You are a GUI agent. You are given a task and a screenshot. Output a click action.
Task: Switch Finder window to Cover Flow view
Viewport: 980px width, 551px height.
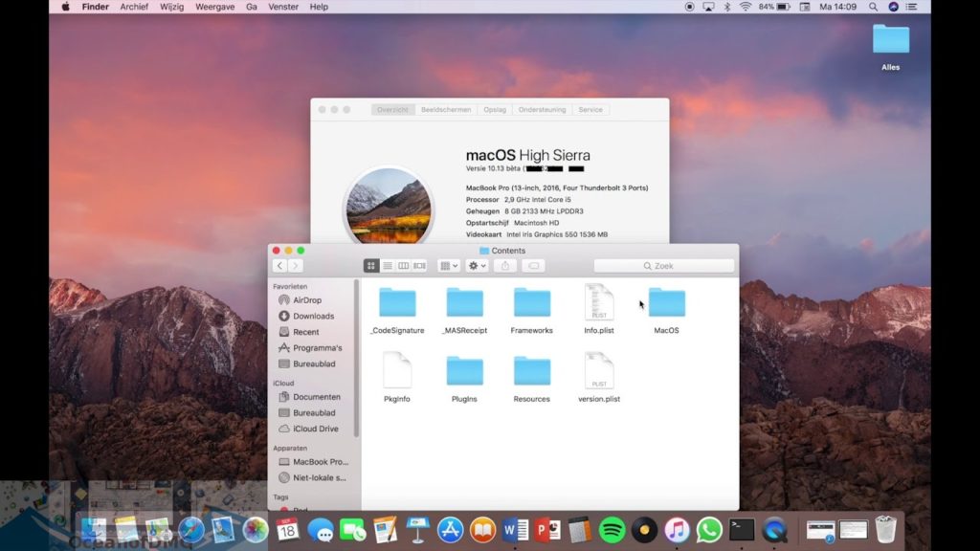click(x=420, y=266)
